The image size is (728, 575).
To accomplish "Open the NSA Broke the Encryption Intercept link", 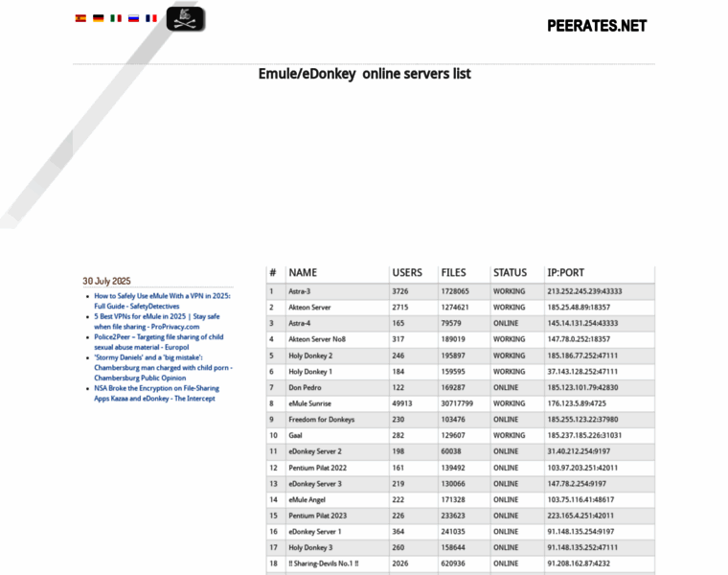I will point(156,393).
